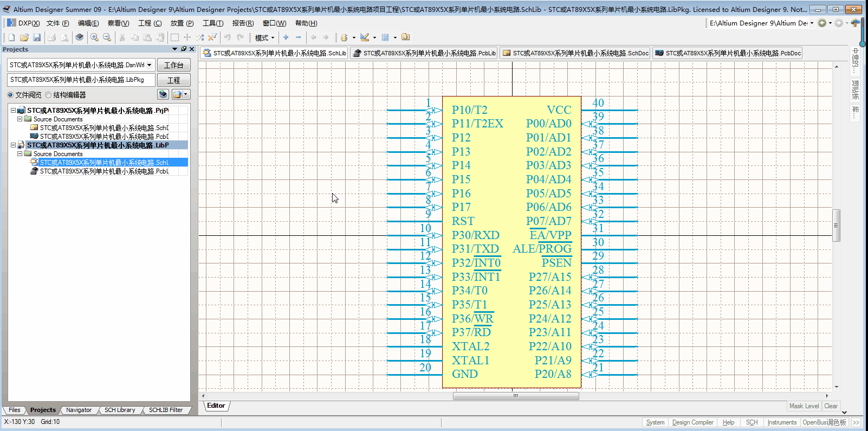Click the Cut scissors toolbar icon
Viewport: 868px width, 431px height.
pyautogui.click(x=122, y=37)
